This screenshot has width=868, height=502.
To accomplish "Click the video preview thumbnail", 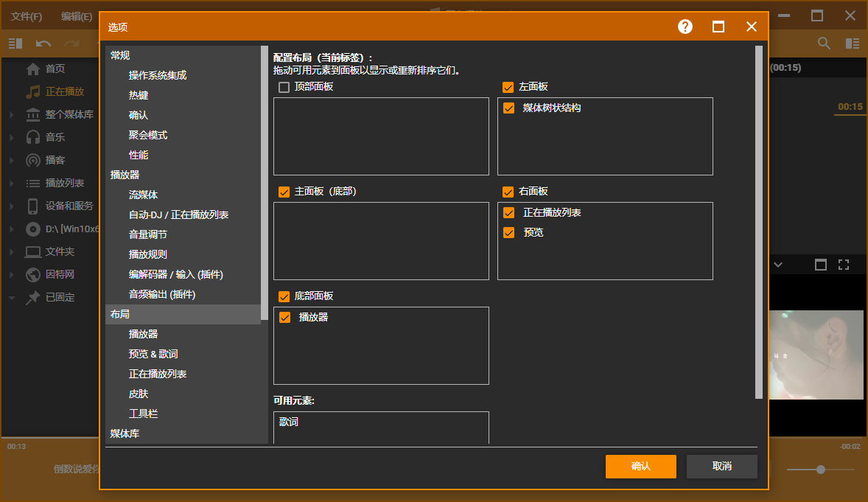I will [x=816, y=355].
